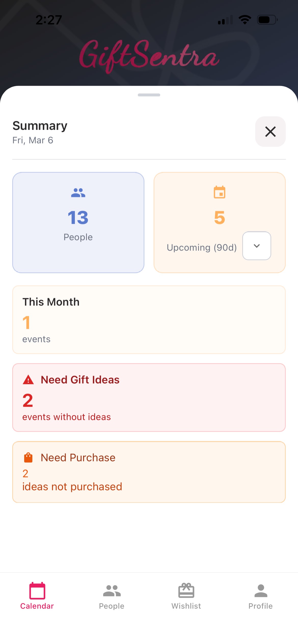
Task: Tap the Wi-Fi status icon
Action: pos(245,20)
